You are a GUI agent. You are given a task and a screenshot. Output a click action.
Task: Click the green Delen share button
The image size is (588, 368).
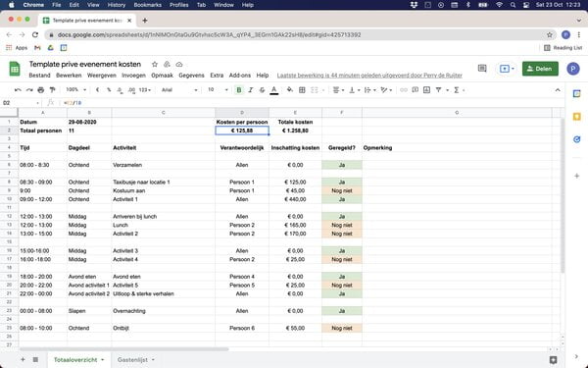click(x=540, y=69)
